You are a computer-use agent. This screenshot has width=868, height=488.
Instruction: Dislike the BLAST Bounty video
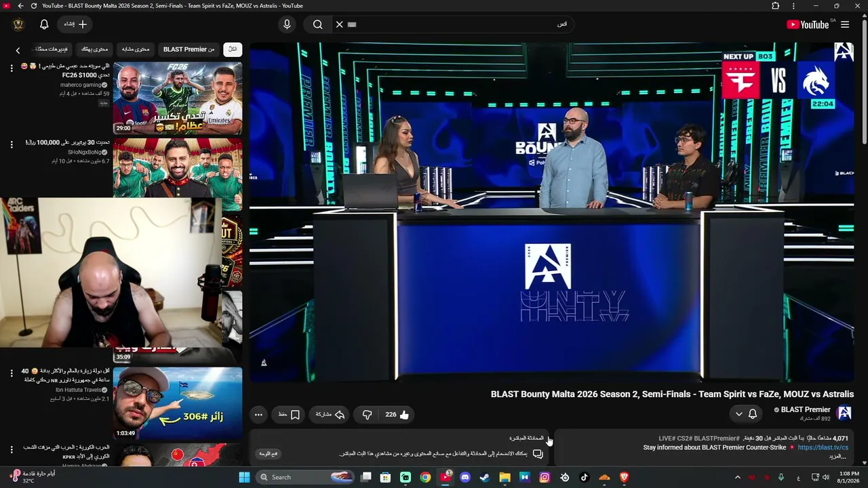(367, 415)
